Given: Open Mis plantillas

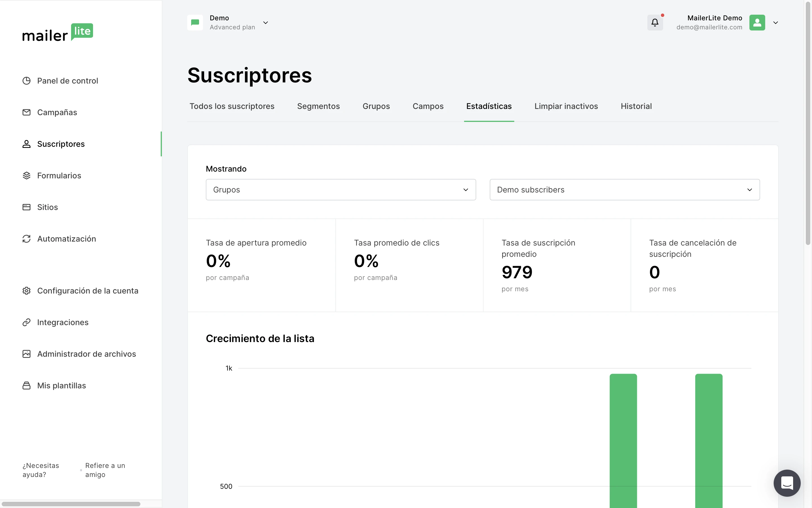Looking at the screenshot, I should 61,385.
